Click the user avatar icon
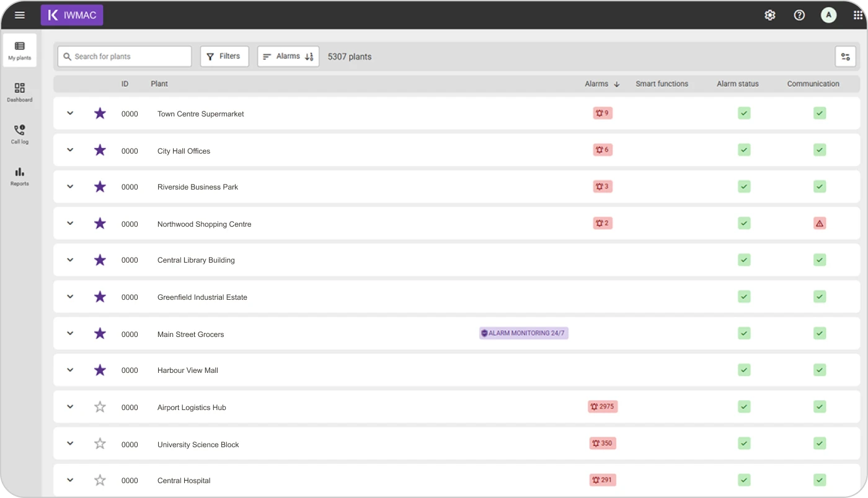This screenshot has width=868, height=498. tap(828, 15)
